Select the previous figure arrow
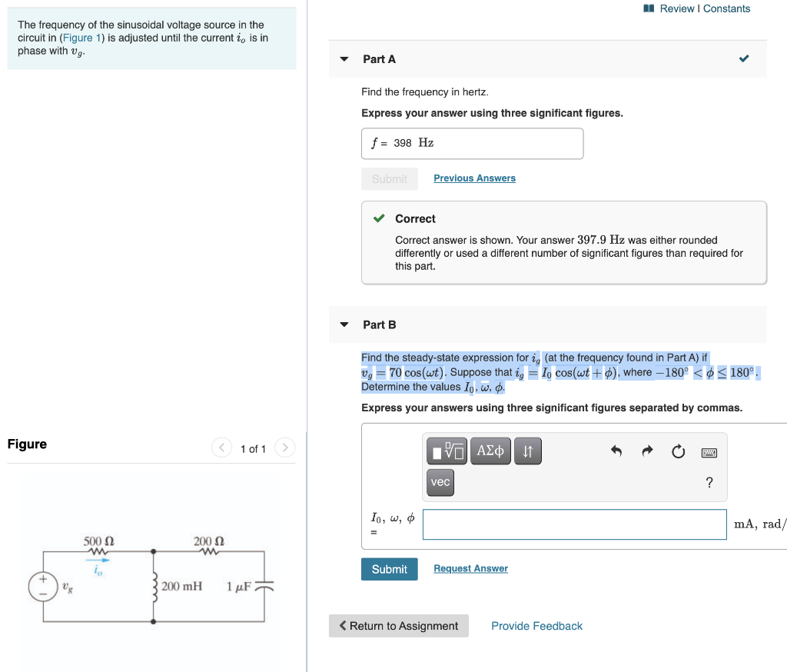 click(221, 447)
